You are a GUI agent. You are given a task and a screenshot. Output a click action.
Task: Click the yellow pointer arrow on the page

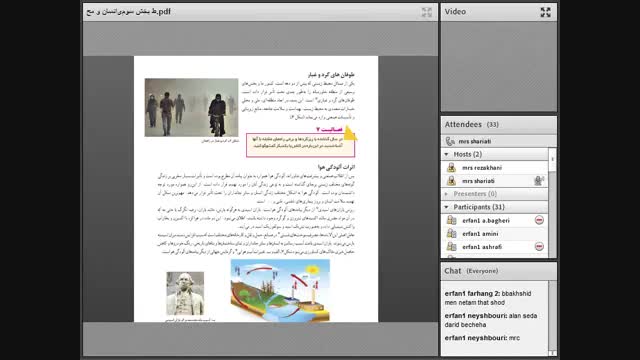(350, 133)
